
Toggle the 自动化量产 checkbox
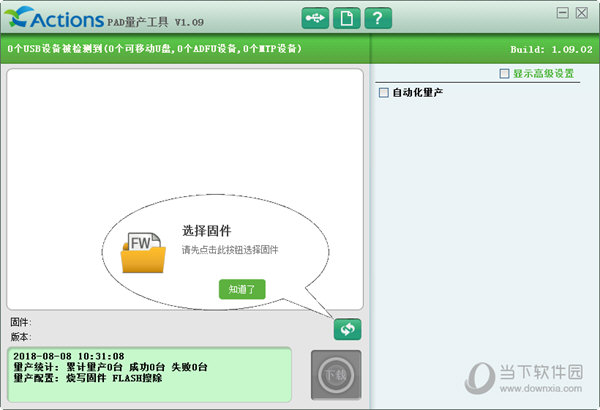click(x=383, y=93)
